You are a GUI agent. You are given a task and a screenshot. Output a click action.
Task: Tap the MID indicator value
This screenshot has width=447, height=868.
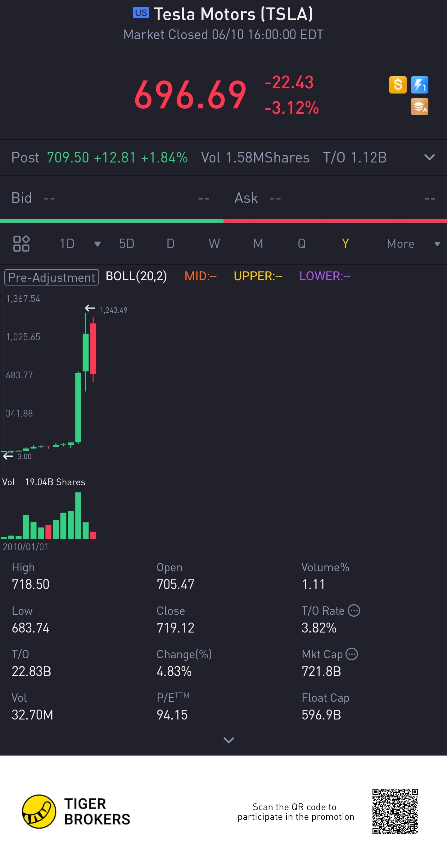click(201, 276)
